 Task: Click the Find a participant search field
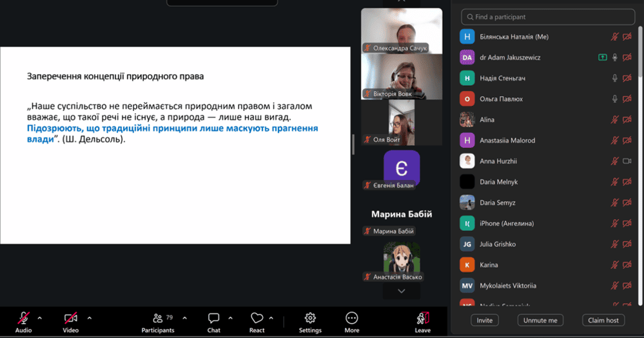point(547,17)
